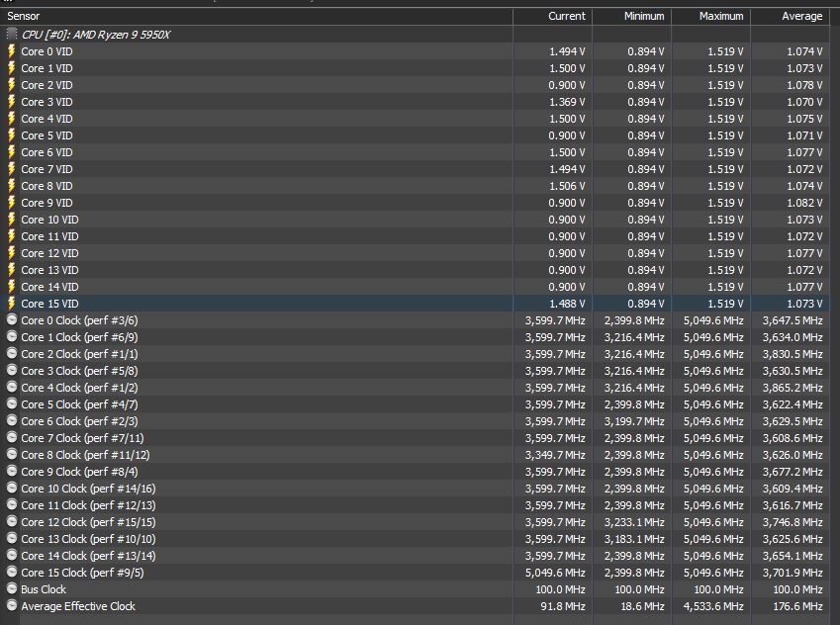Screen dimensions: 840x625
Task: Click the 3,865.2 MHz average of Core 4 Clock
Action: click(x=793, y=388)
